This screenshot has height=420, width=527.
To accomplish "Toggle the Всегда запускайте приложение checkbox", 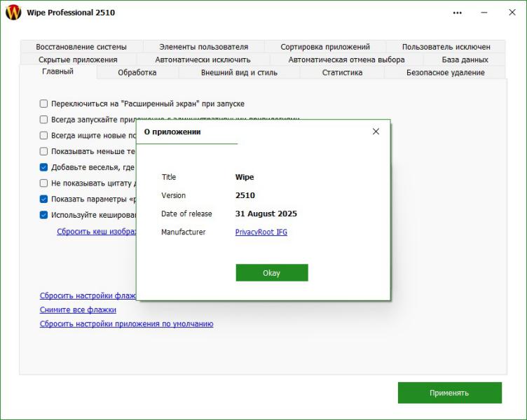I will pyautogui.click(x=43, y=120).
